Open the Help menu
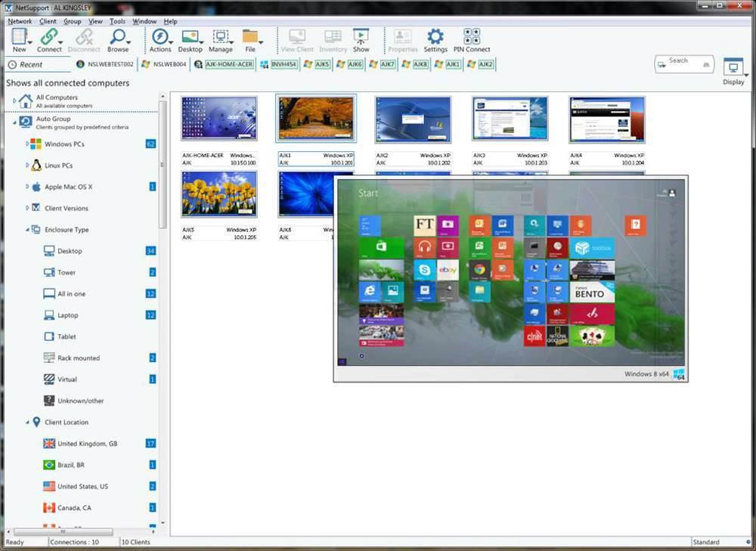 coord(170,21)
